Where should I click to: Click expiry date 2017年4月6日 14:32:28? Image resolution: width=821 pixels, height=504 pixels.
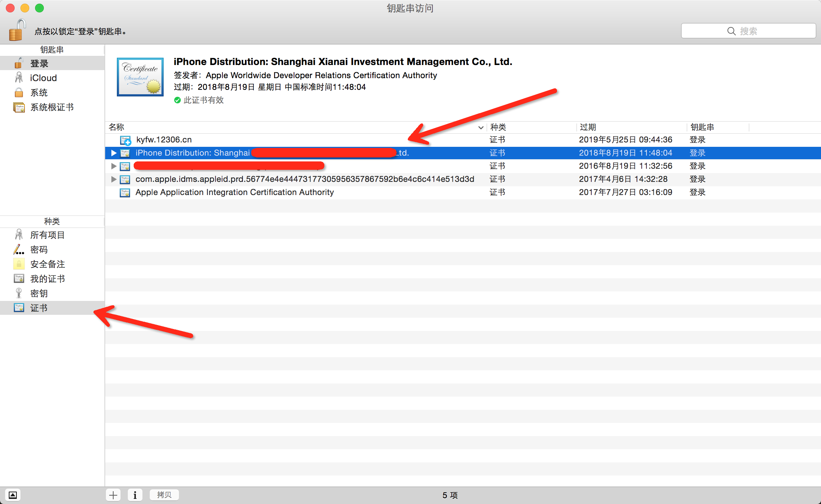pos(623,179)
